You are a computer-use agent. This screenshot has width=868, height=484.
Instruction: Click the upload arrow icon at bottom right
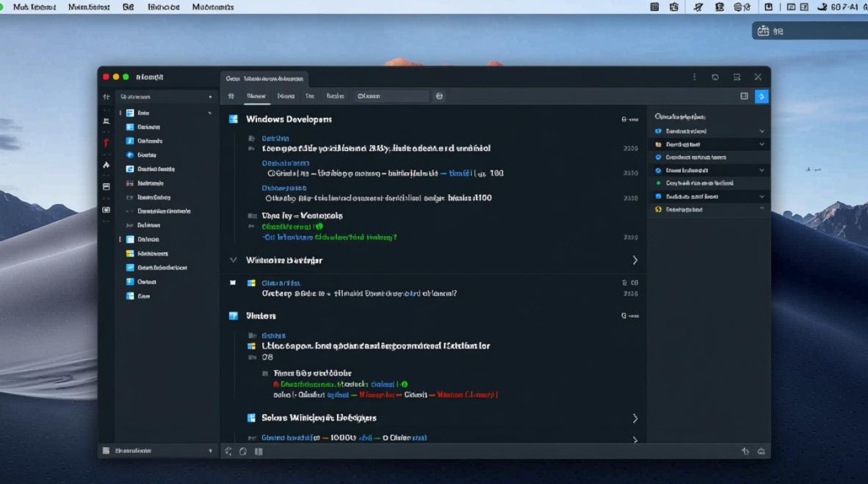tap(745, 452)
